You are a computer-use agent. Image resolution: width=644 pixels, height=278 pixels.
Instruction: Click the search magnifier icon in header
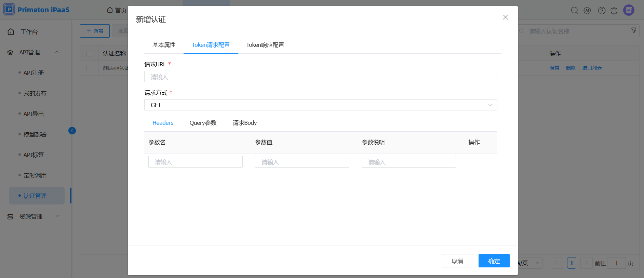[575, 11]
